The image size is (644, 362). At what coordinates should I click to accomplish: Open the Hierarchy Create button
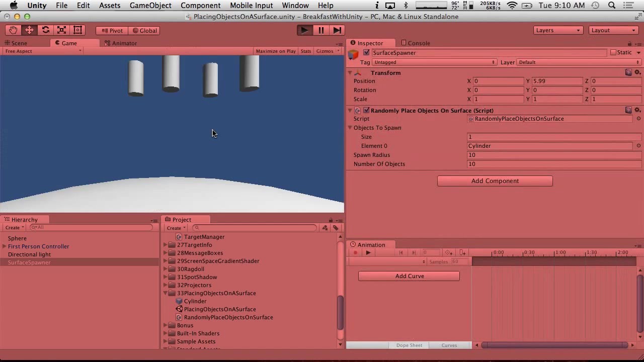tap(15, 228)
